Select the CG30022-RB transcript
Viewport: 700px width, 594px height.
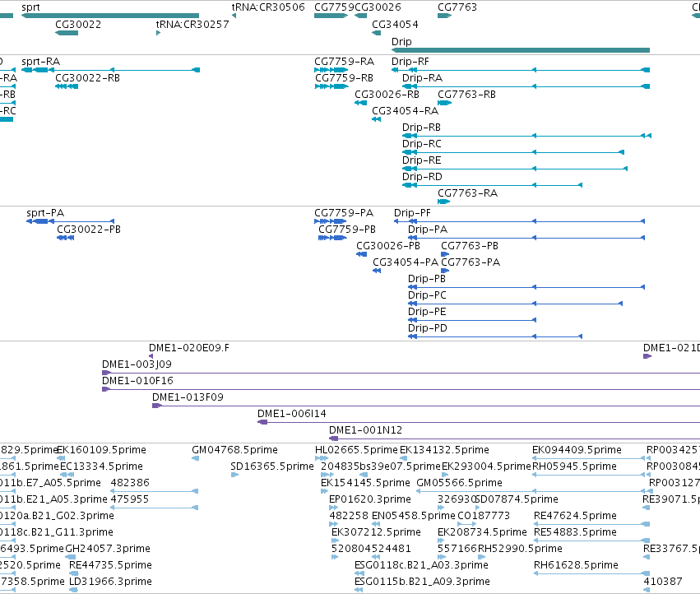[x=87, y=77]
